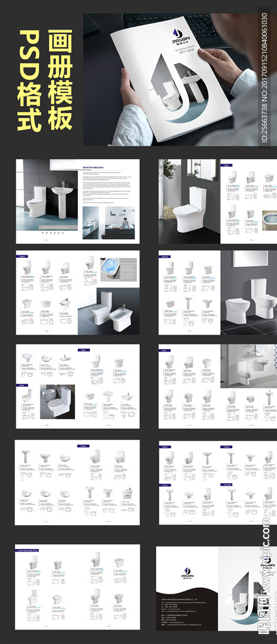Click the Cheer section label
277x644 pixels.
coord(84,445)
